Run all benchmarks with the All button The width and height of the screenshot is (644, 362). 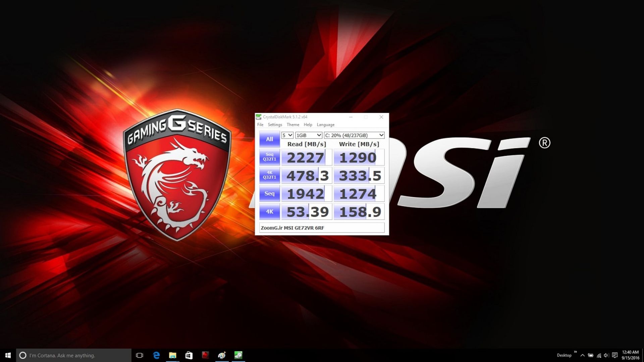(x=269, y=139)
